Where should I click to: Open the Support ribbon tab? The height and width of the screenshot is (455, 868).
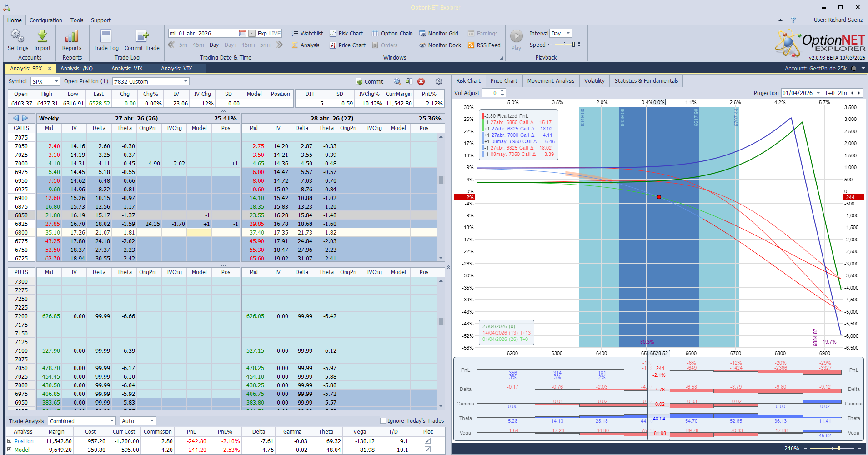(101, 20)
